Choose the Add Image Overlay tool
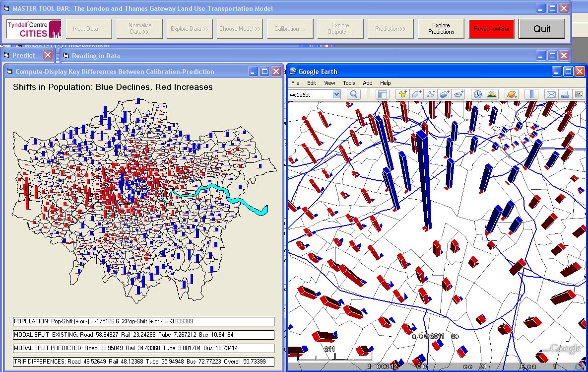This screenshot has width=588, height=372. tap(444, 94)
